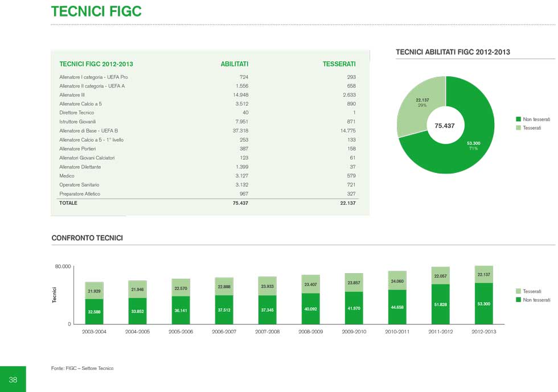This screenshot has width=558, height=392.
Task: Click the 2012-2013 dark green bar labeled 53.300
Action: [483, 304]
